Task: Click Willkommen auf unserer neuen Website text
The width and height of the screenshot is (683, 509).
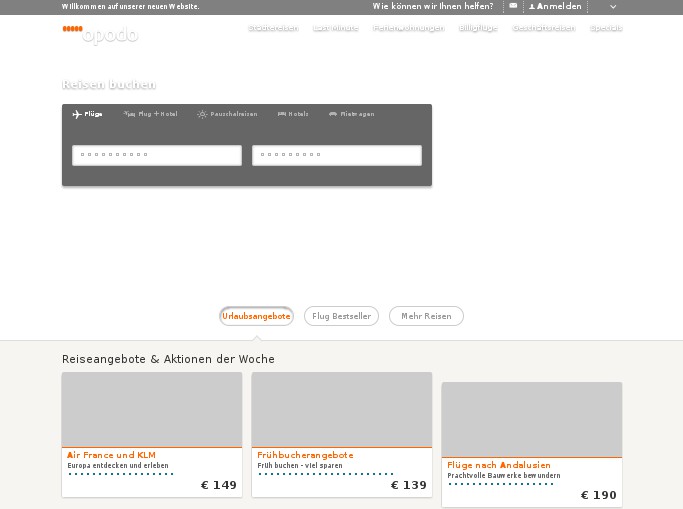Action: point(130,7)
